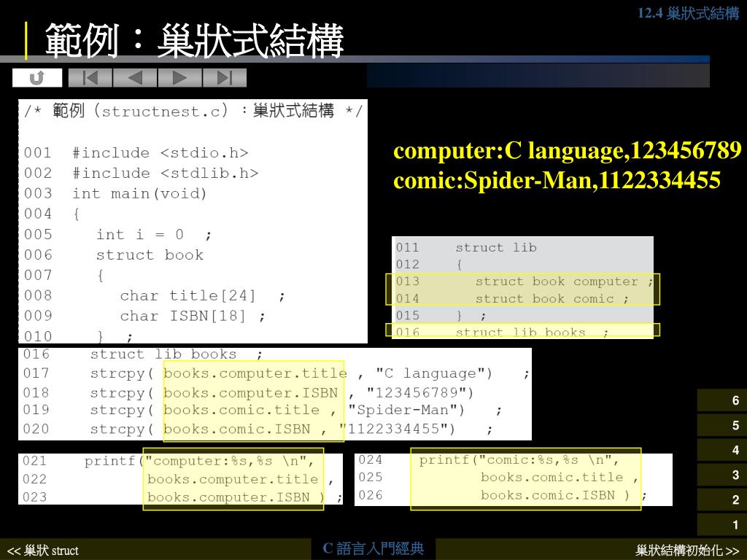Click output line 'comic:Spider-Man,1122334455'
The image size is (747, 560).
coord(557,181)
